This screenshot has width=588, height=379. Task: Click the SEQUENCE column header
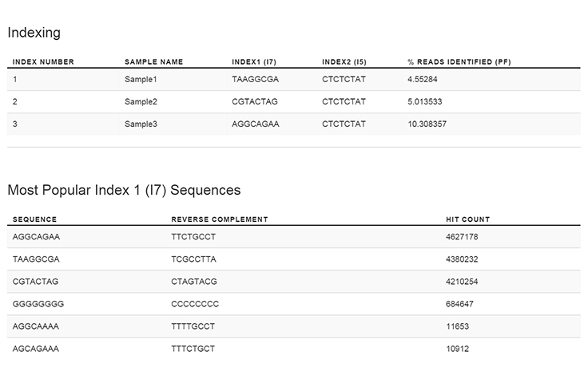click(34, 219)
